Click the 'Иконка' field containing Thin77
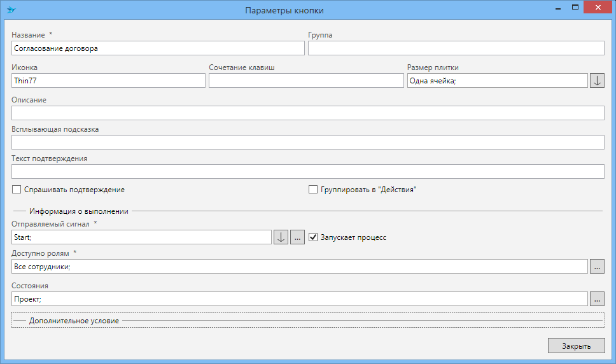Screen dimensions: 616x364 (108, 81)
